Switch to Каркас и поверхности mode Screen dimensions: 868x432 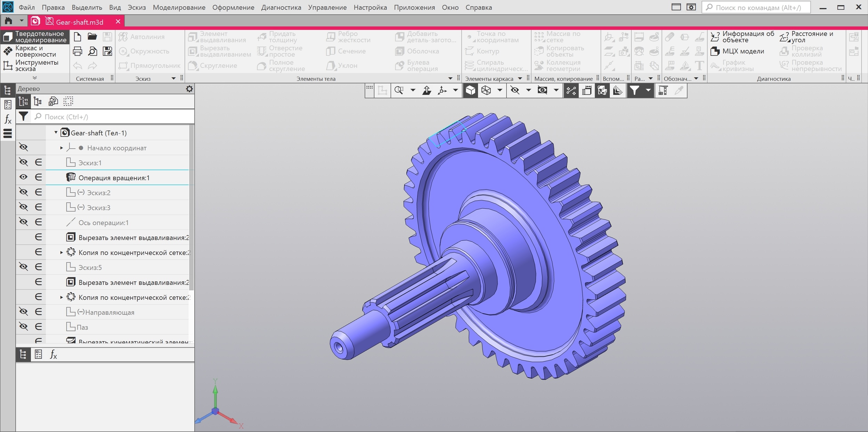tap(34, 51)
